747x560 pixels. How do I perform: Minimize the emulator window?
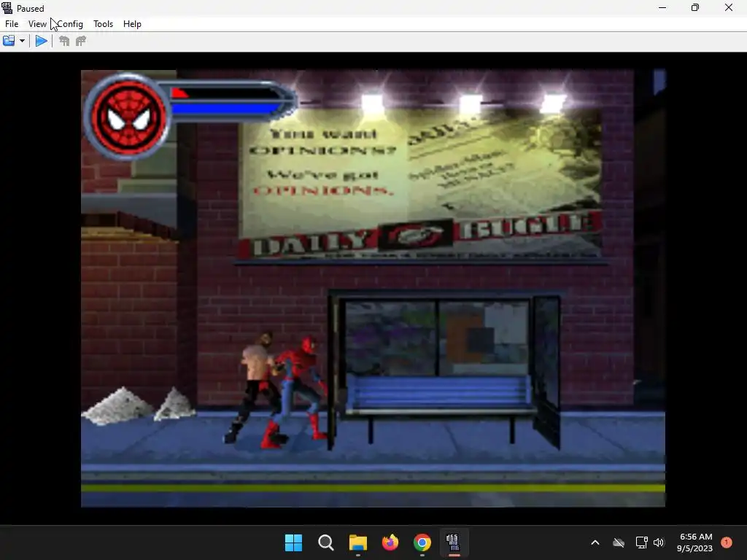(x=662, y=7)
